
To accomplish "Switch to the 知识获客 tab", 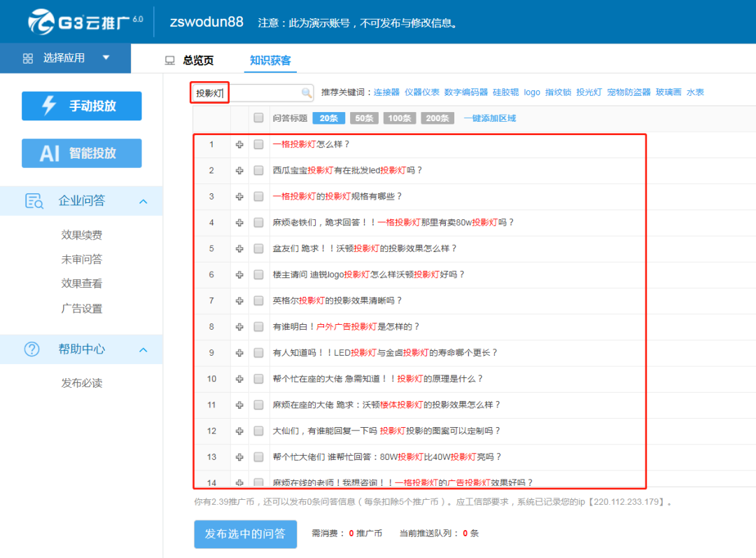I will (x=270, y=60).
